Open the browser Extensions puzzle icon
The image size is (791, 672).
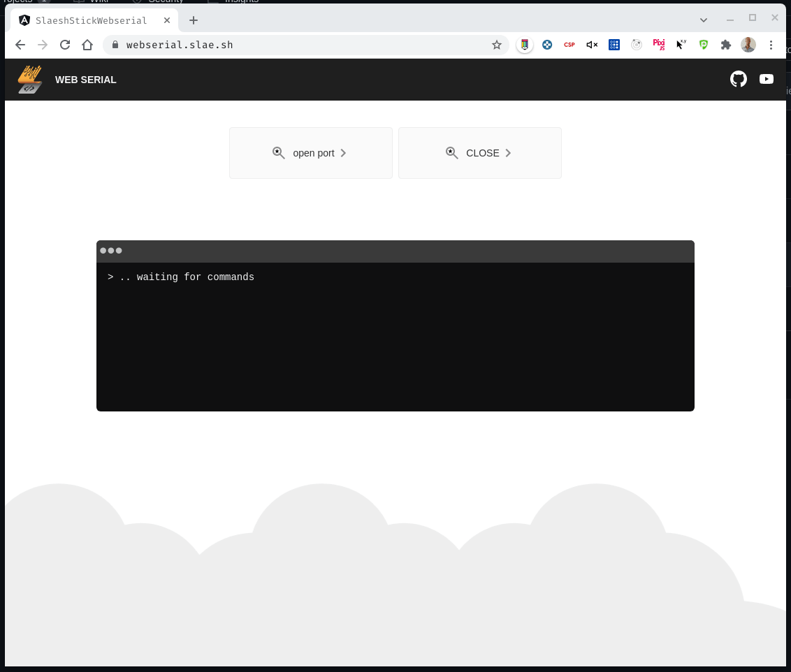(726, 45)
